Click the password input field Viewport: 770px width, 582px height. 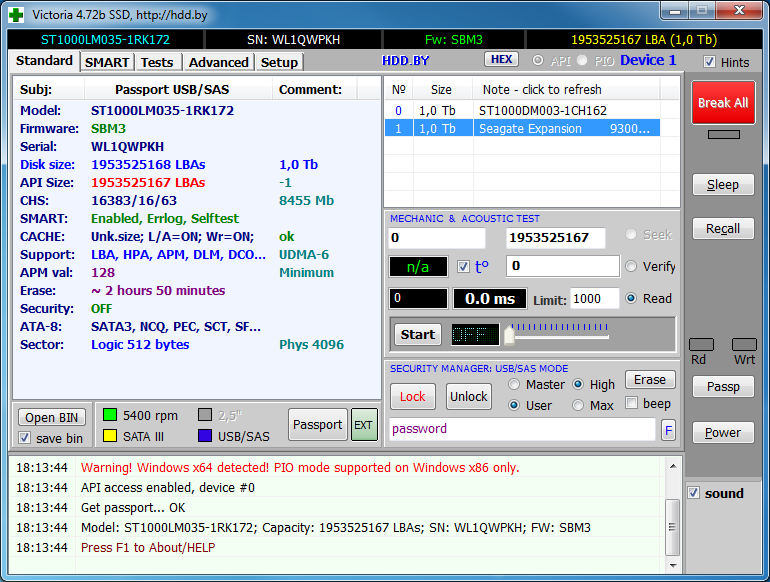[x=522, y=429]
